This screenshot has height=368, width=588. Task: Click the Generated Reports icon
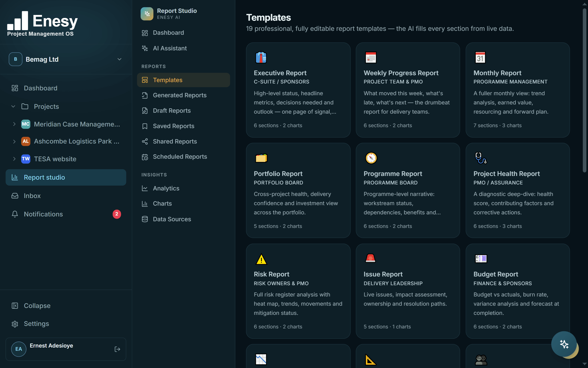tap(145, 95)
